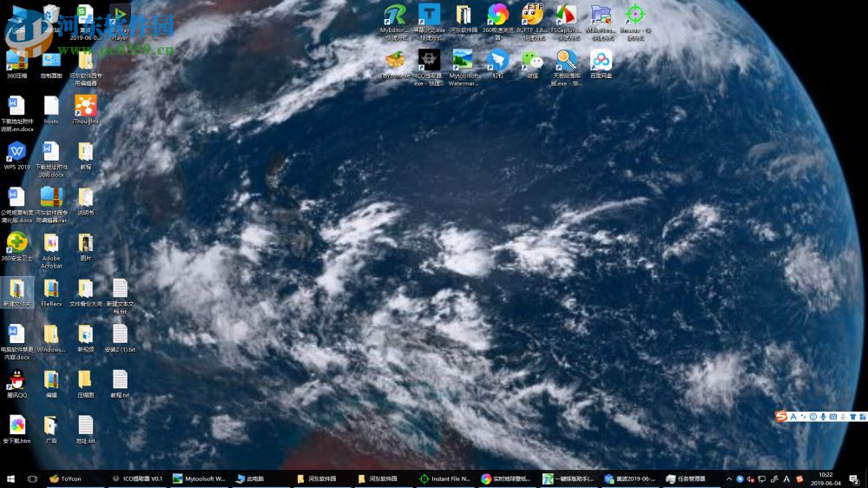Open the hosts file icon
Image resolution: width=868 pixels, height=488 pixels.
point(51,109)
